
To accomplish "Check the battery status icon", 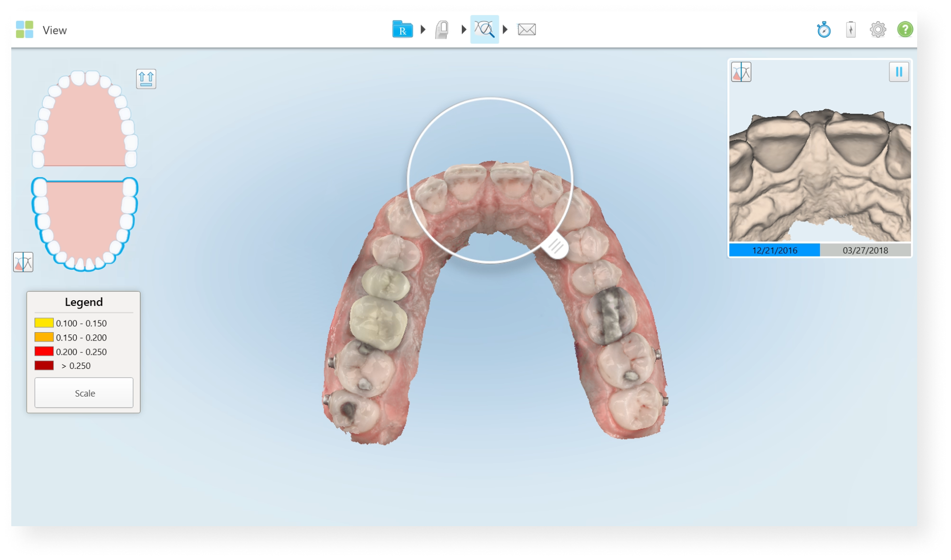I will (851, 30).
